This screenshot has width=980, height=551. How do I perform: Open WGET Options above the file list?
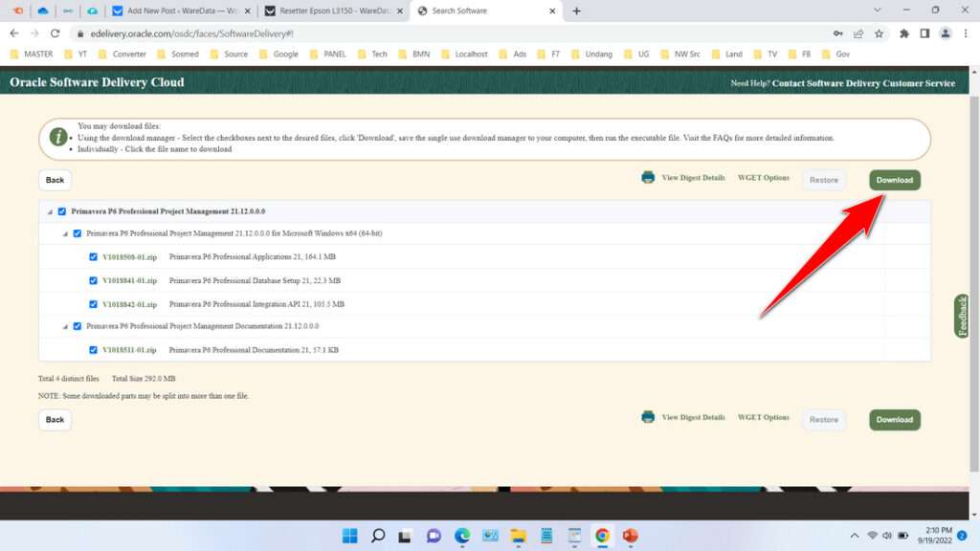[763, 178]
